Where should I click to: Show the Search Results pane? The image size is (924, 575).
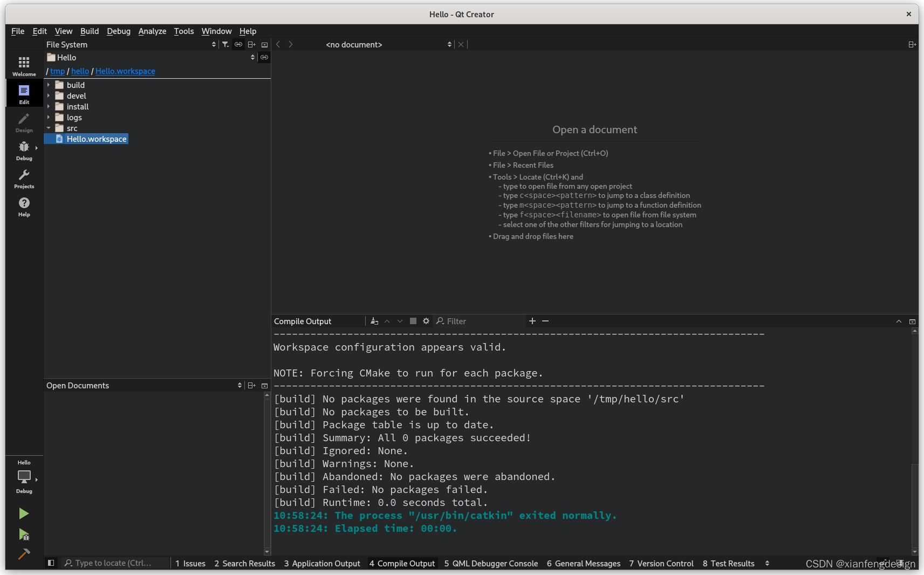(245, 563)
